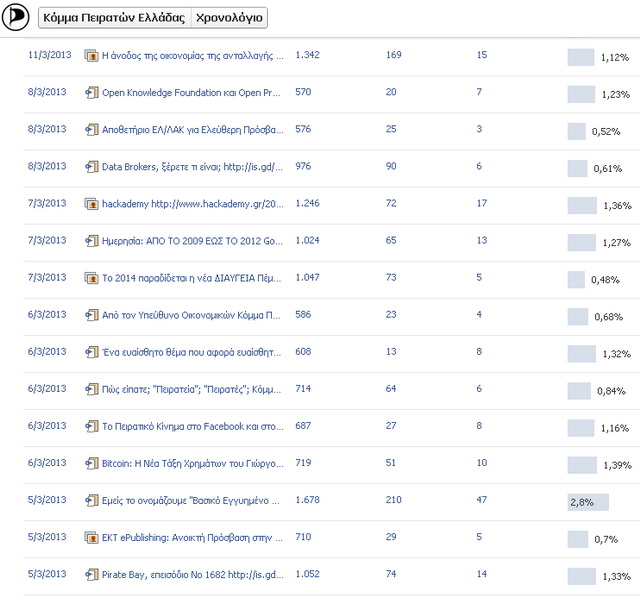The height and width of the screenshot is (597, 640).
Task: Click the link icon next to Open Knowledge Foundation
Action: 92,93
